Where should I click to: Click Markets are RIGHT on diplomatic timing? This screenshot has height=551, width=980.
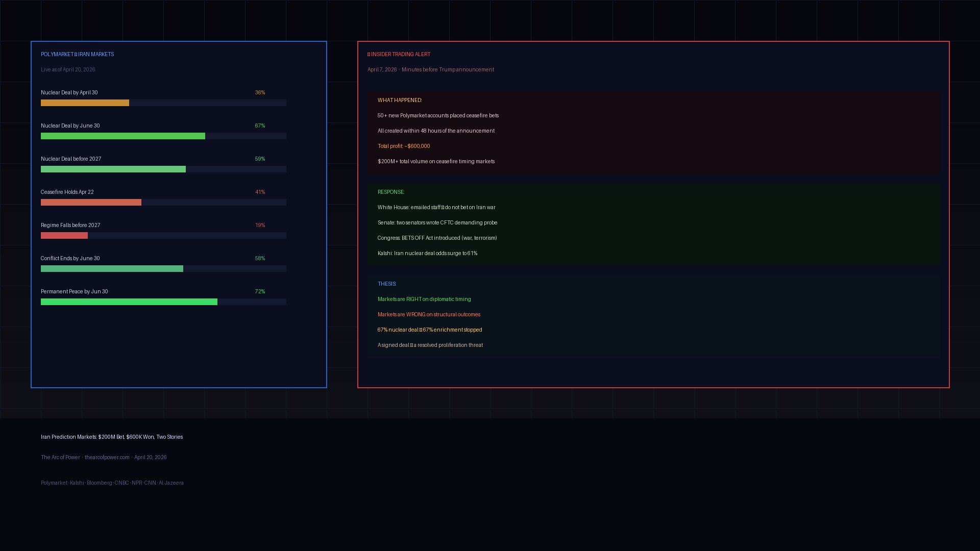pos(424,299)
